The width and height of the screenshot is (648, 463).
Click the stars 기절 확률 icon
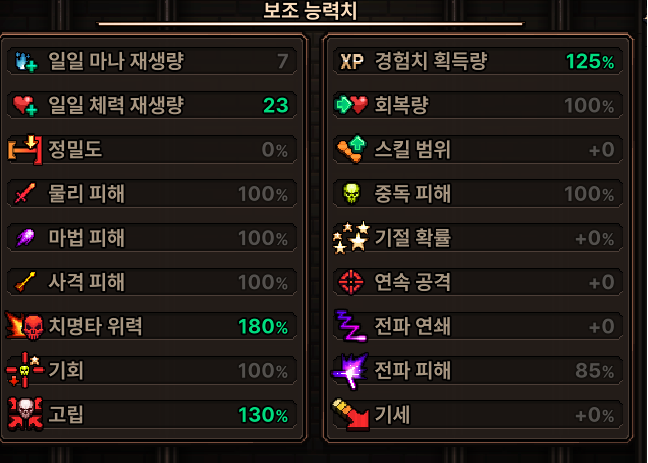(351, 237)
